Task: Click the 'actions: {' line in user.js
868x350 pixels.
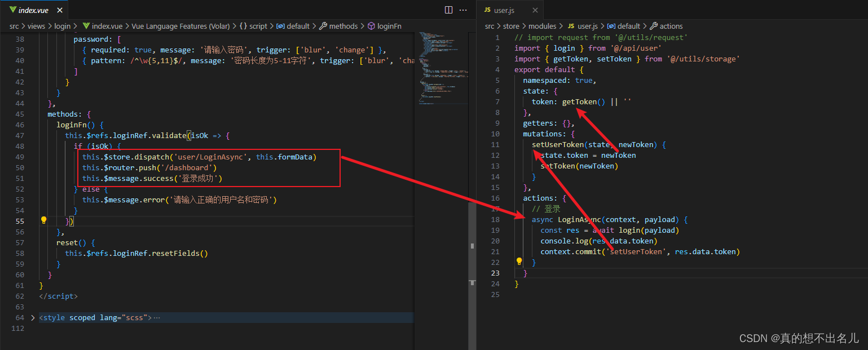Action: point(544,198)
